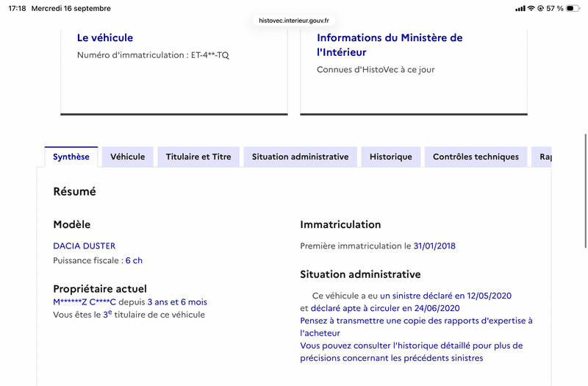Click the Propriétaire actuel heading
This screenshot has height=386, width=588.
coord(100,289)
